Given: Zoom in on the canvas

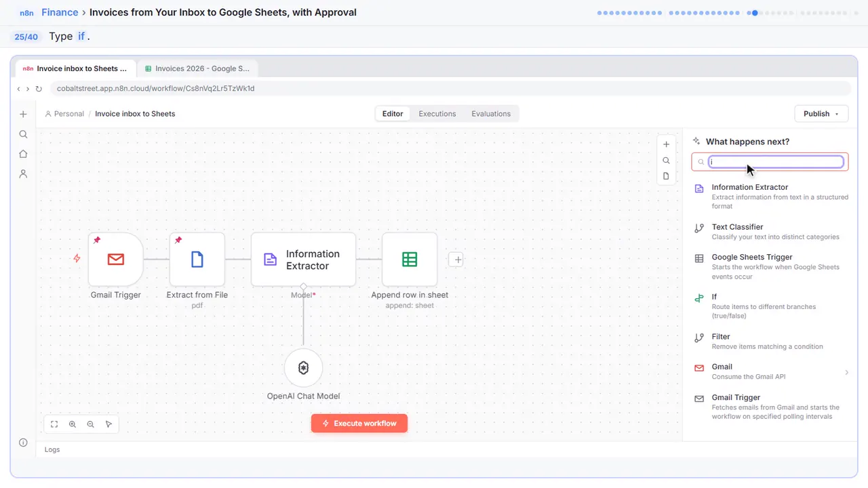Looking at the screenshot, I should pos(73,424).
